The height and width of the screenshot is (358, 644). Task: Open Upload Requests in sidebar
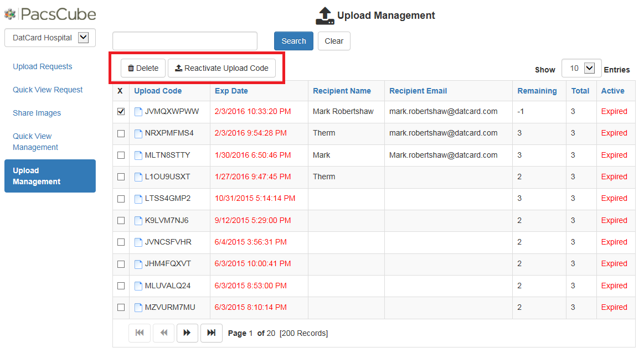[x=42, y=66]
